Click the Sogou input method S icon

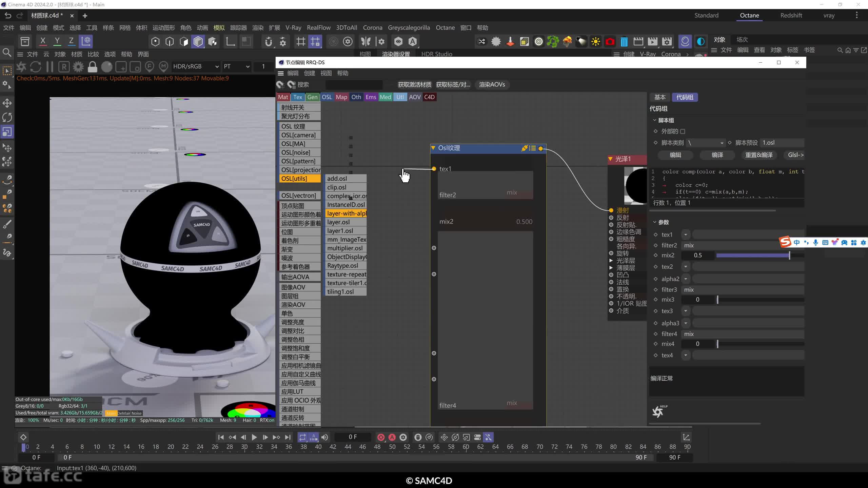click(x=785, y=242)
